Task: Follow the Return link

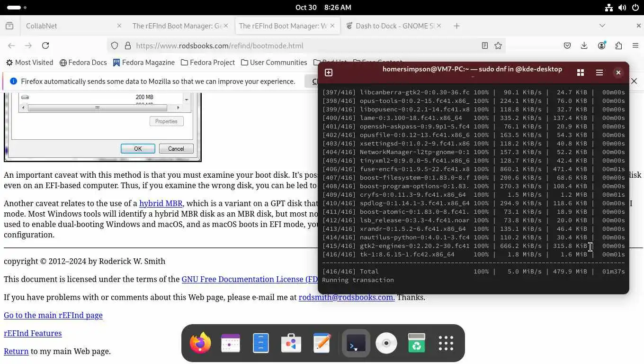Action: point(16,351)
